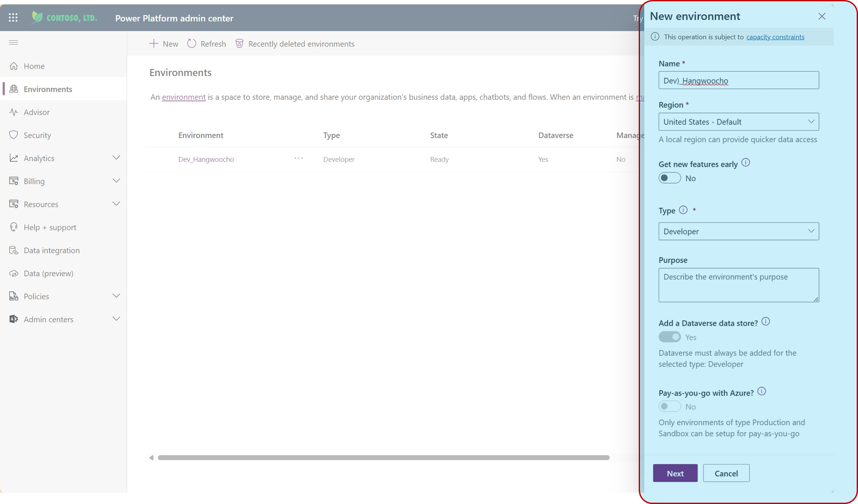Open the capacity constraints link
This screenshot has width=858, height=504.
pyautogui.click(x=775, y=37)
